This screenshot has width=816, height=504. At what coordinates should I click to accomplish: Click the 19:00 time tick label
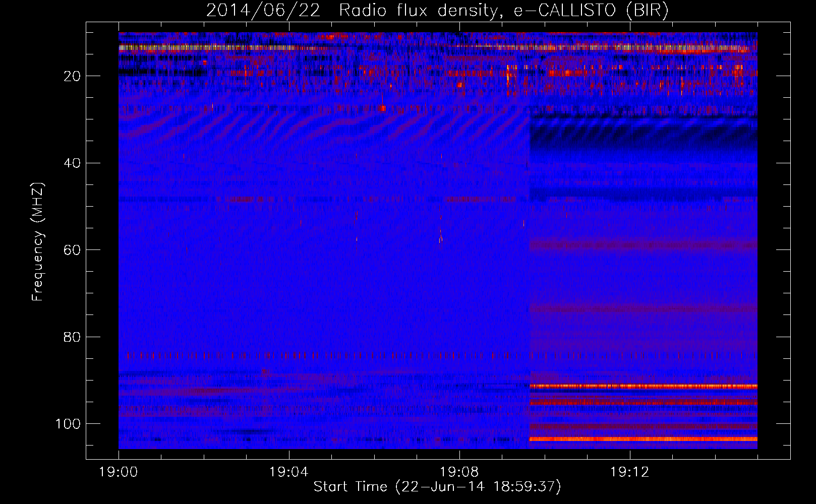pos(119,472)
